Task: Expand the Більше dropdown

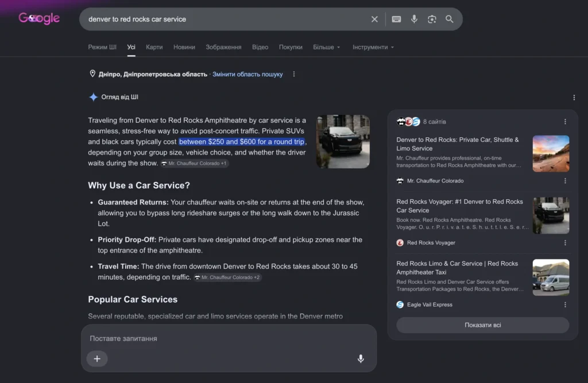Action: pyautogui.click(x=327, y=47)
